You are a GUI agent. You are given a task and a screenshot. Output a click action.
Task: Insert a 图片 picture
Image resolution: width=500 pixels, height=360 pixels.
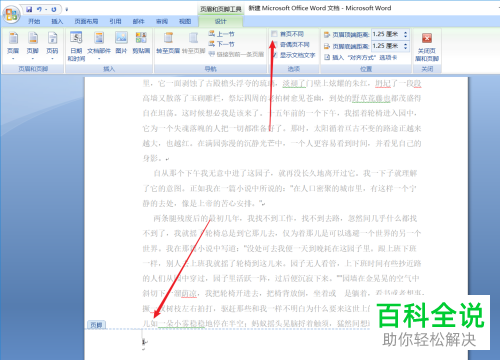(121, 43)
